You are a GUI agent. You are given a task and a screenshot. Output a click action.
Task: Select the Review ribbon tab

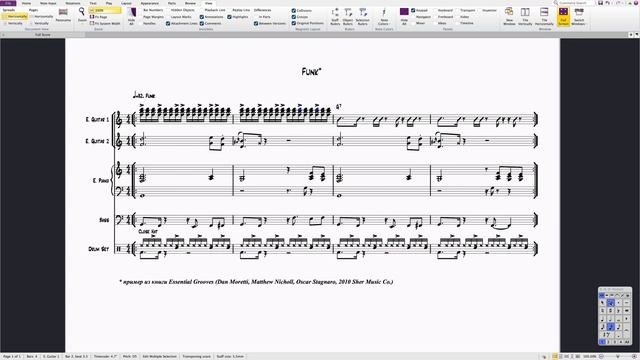tap(190, 3)
